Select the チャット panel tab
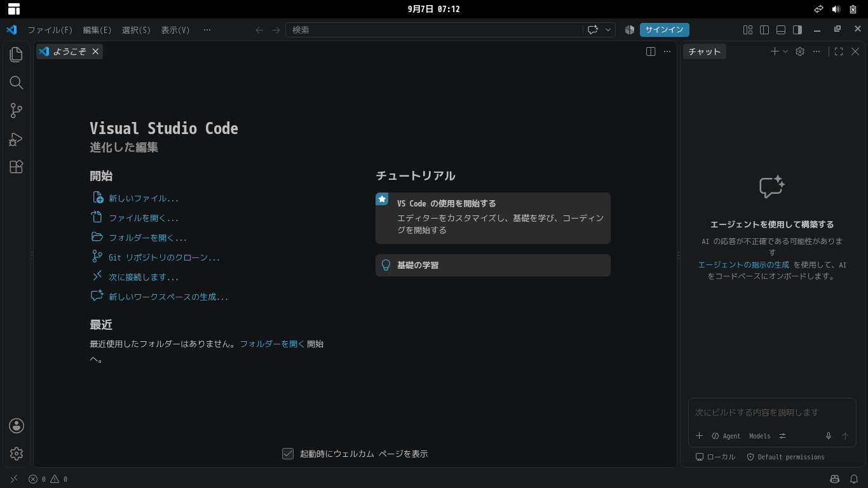Viewport: 868px width, 488px height. click(x=705, y=51)
